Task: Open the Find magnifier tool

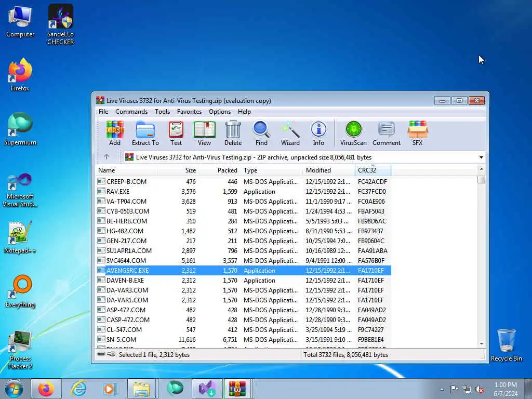Action: pos(261,134)
